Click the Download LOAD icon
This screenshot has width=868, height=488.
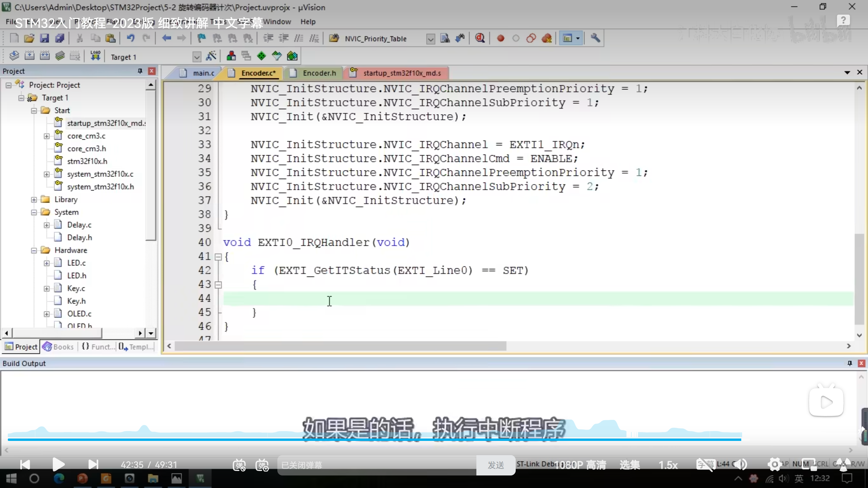pos(95,56)
